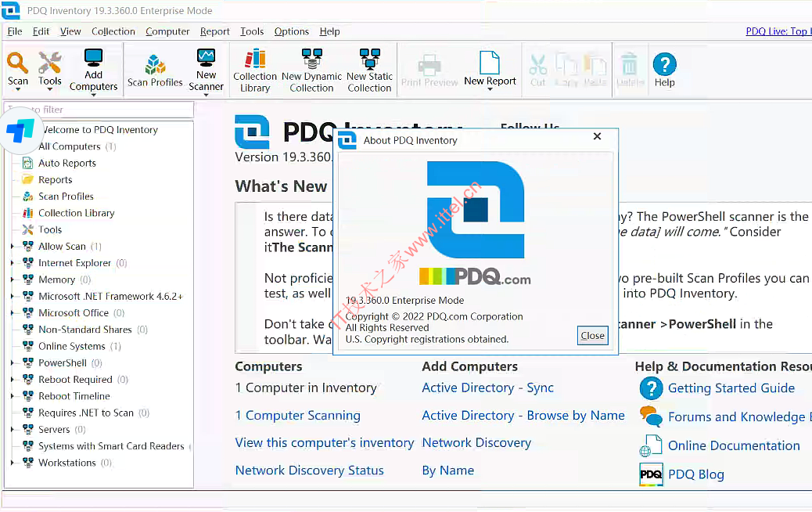Image resolution: width=812 pixels, height=512 pixels.
Task: Expand the Memory collection node
Action: (x=13, y=279)
